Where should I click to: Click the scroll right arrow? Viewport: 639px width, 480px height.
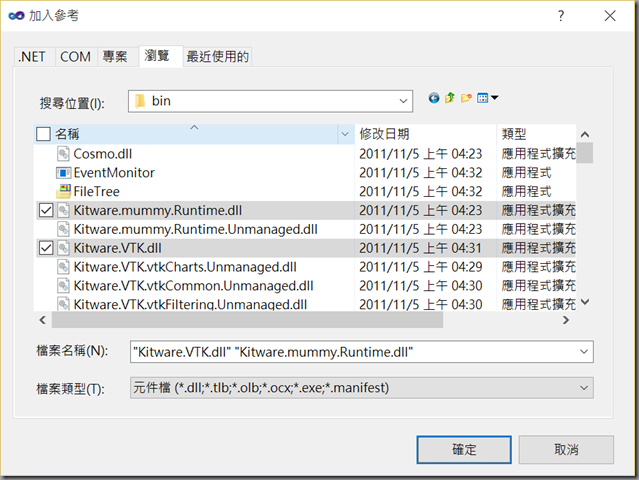tap(566, 320)
